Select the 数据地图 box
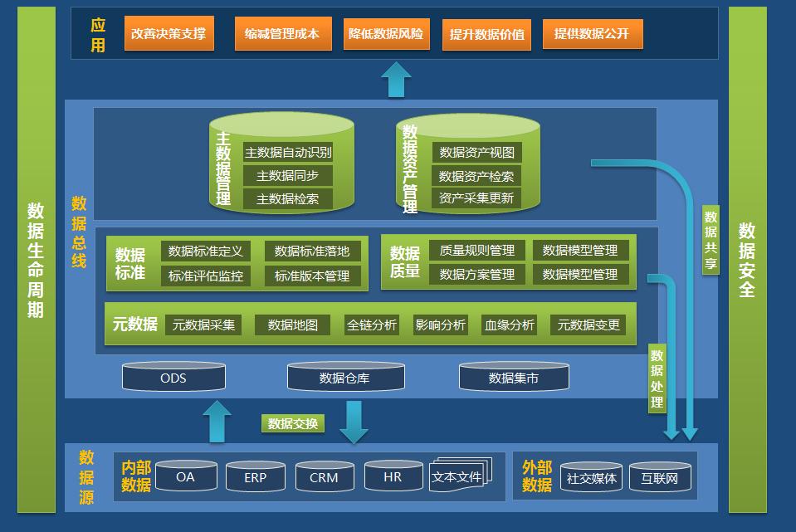 point(292,325)
